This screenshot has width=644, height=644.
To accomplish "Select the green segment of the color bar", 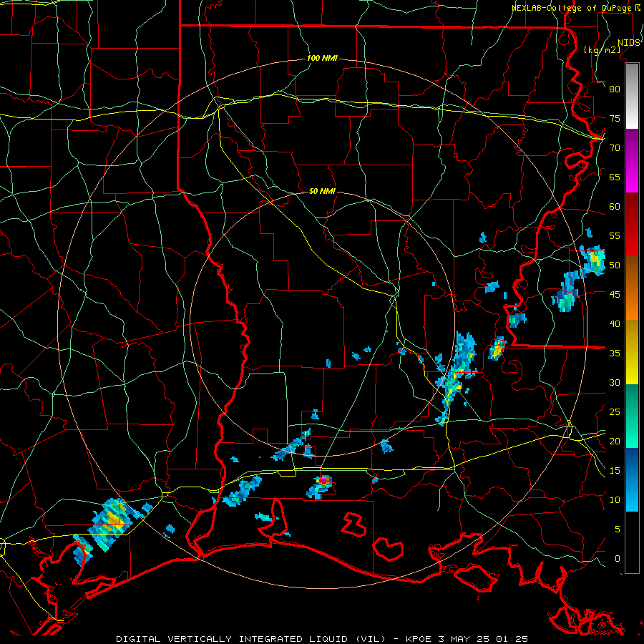I will coord(632,416).
